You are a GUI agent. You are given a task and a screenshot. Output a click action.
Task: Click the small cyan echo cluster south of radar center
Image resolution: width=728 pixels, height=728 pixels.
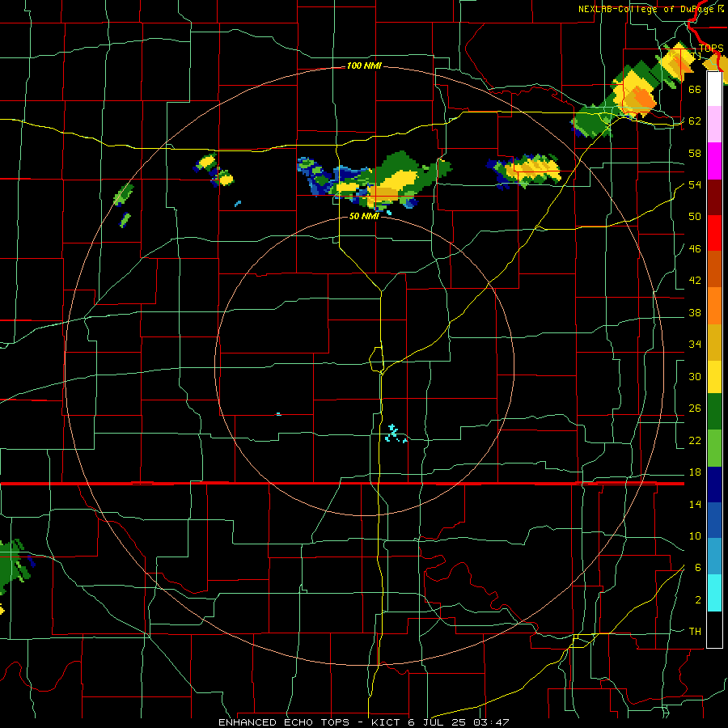pyautogui.click(x=395, y=434)
